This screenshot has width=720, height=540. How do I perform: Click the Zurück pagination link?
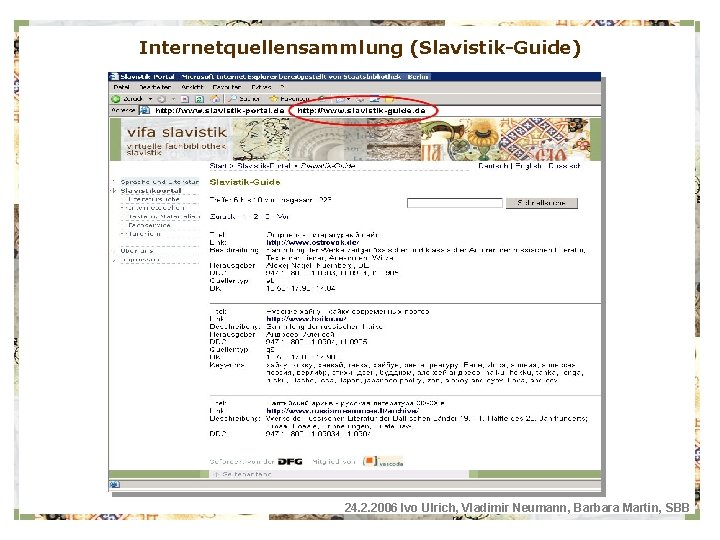223,216
